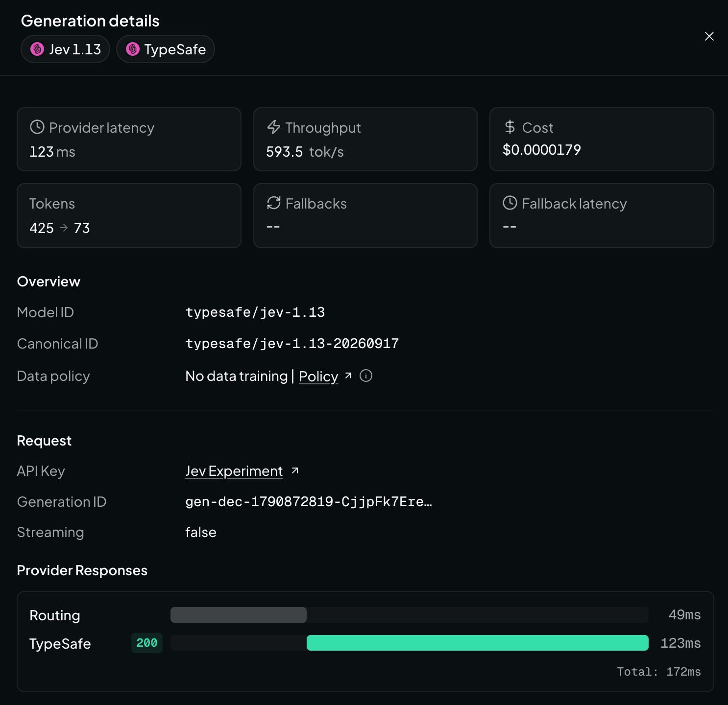Click the Jev 1.13 model logo icon

(x=37, y=49)
